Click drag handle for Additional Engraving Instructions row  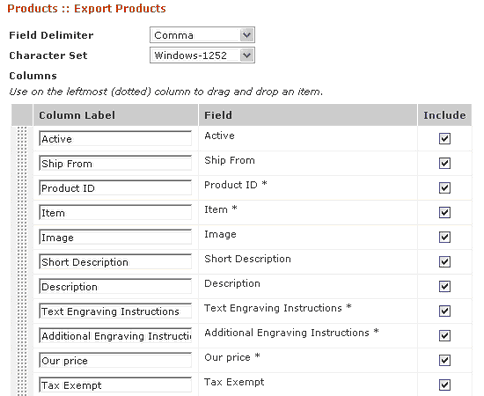pyautogui.click(x=22, y=336)
